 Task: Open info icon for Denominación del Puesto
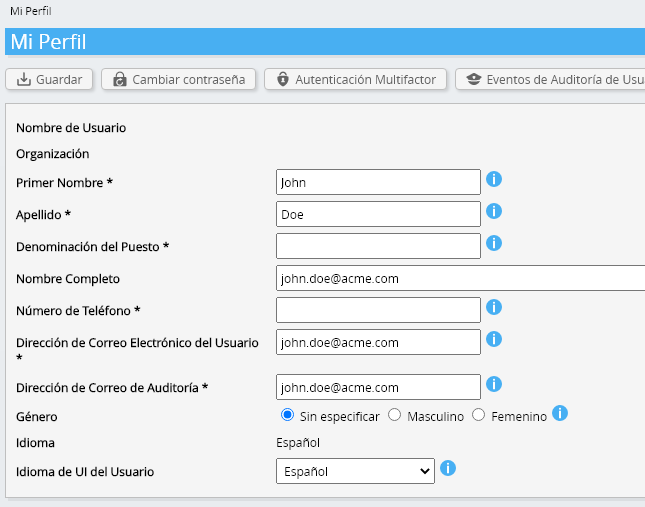click(x=494, y=243)
